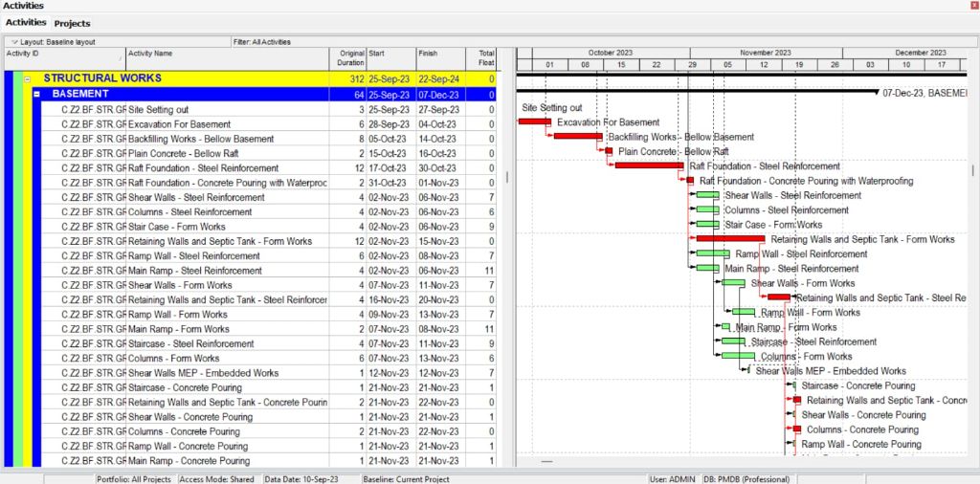Click the red Raft Foundation Steel Reinforcement bar
980x484 pixels.
click(x=648, y=165)
